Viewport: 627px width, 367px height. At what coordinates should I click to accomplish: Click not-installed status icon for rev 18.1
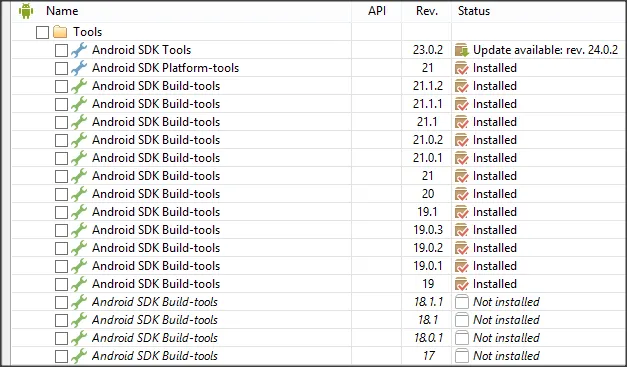(462, 320)
